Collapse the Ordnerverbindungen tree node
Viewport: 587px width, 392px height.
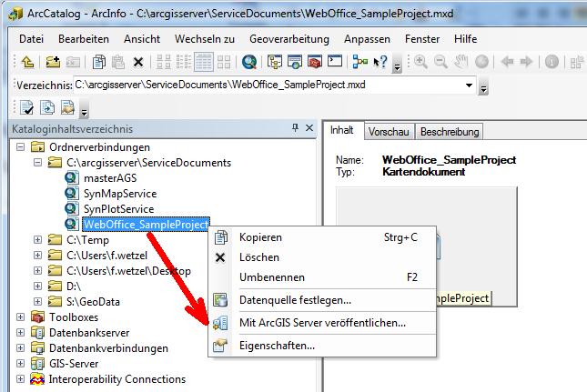point(22,147)
